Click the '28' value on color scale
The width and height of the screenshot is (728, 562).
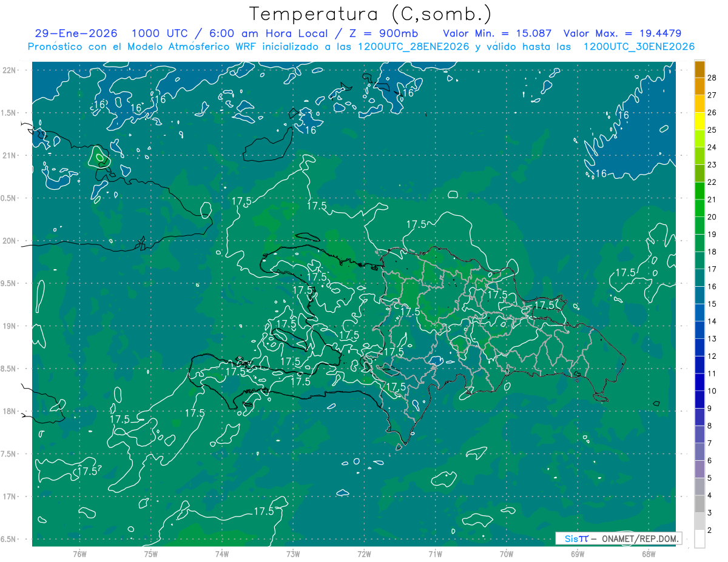pyautogui.click(x=712, y=77)
